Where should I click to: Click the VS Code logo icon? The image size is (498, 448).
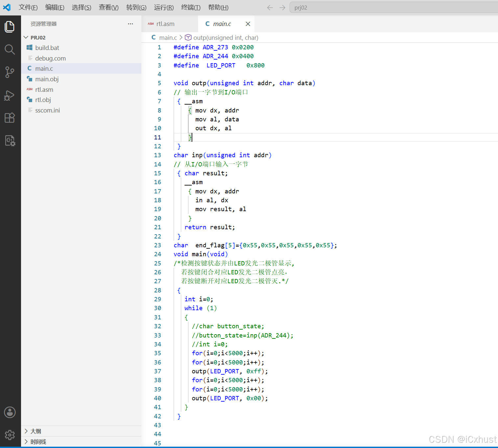coord(7,7)
